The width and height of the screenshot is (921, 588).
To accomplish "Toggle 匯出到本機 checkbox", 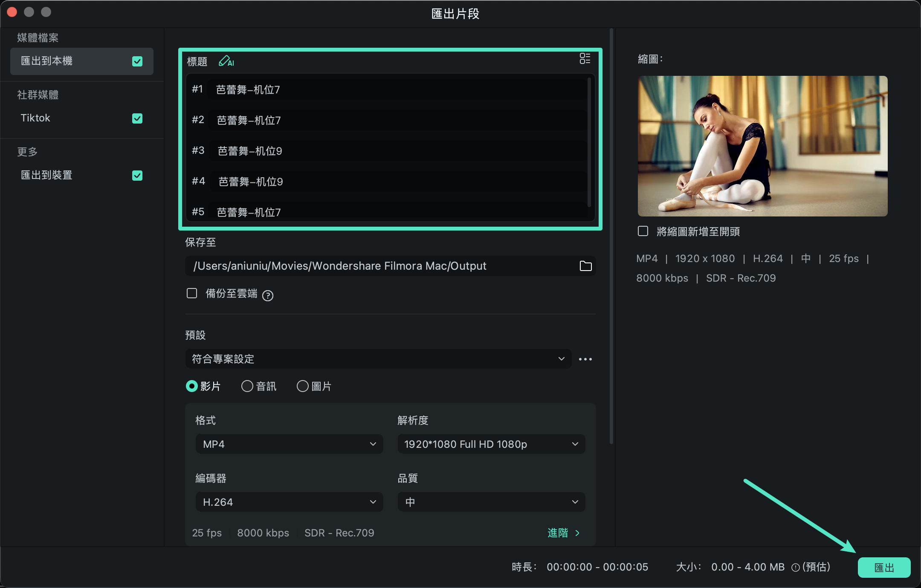I will click(x=137, y=61).
